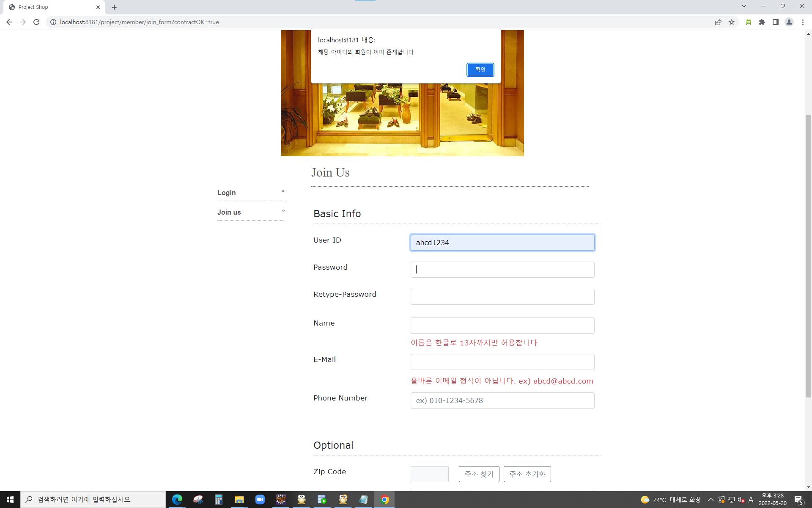The width and height of the screenshot is (812, 508).
Task: Dismiss the alert with the 확인 button
Action: tap(480, 69)
